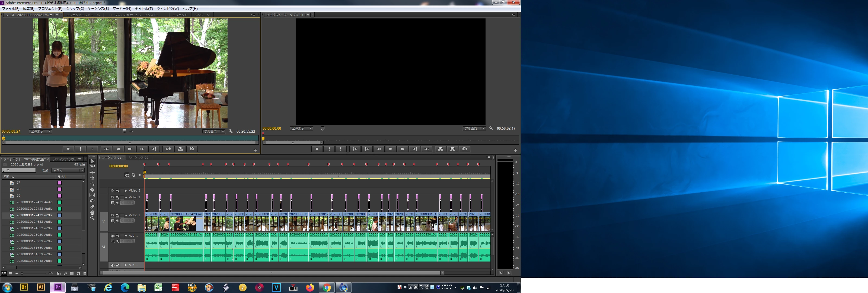The height and width of the screenshot is (293, 868).
Task: Open the シーケンス(S) menu
Action: click(x=98, y=9)
